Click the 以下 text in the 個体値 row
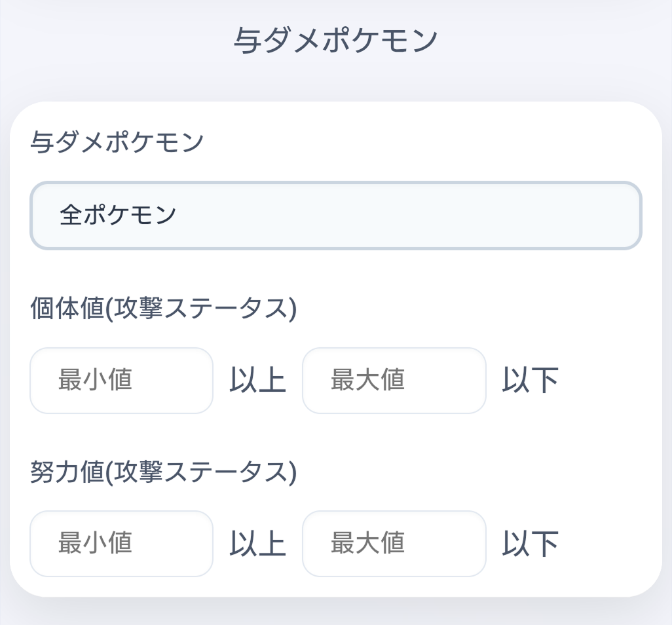 coord(530,381)
